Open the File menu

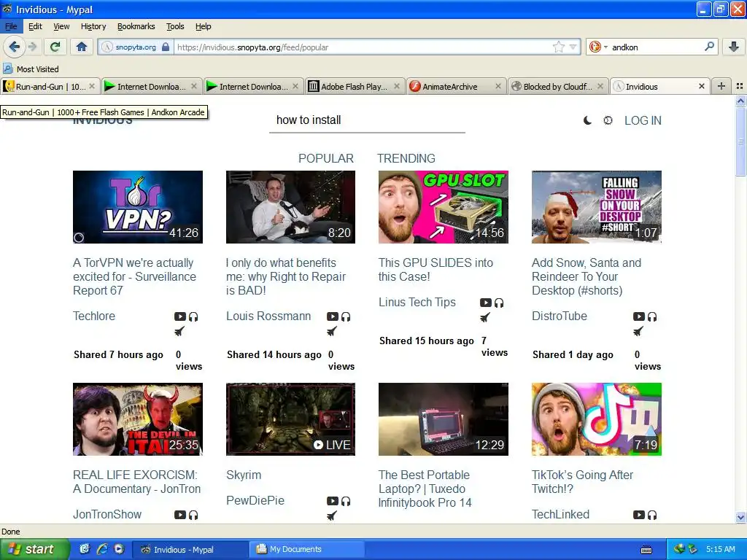click(11, 26)
